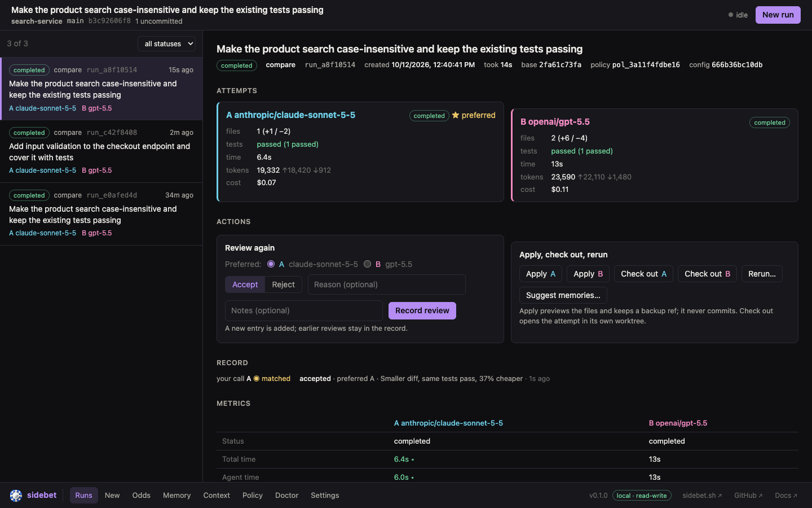Click the idle status dot indicator

pyautogui.click(x=731, y=15)
